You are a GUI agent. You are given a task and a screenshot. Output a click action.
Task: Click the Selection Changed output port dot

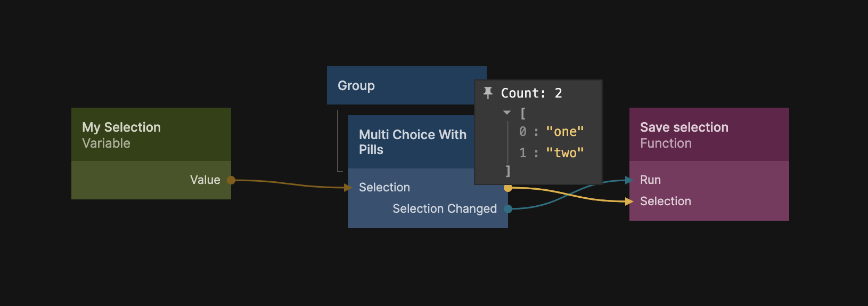tap(508, 209)
